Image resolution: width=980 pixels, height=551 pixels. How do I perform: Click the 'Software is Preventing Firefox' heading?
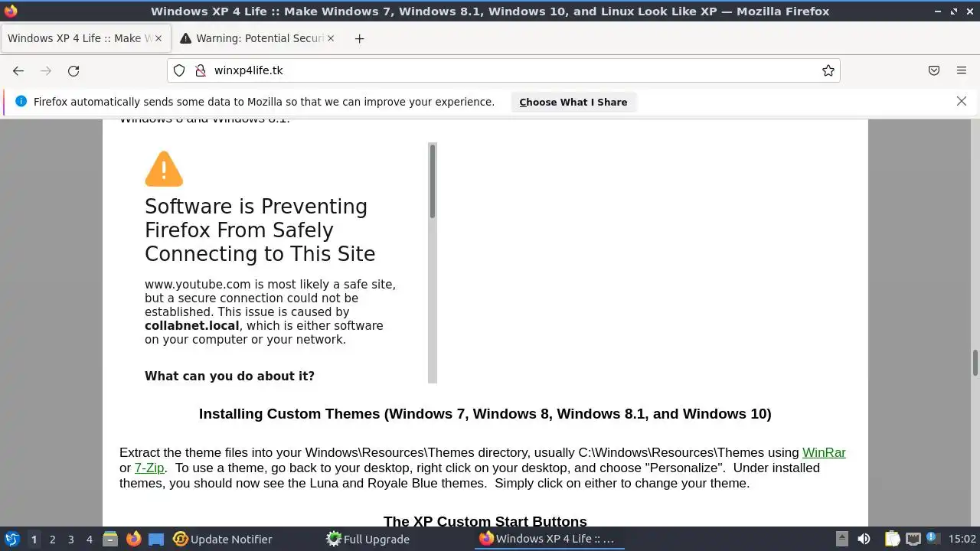260,230
